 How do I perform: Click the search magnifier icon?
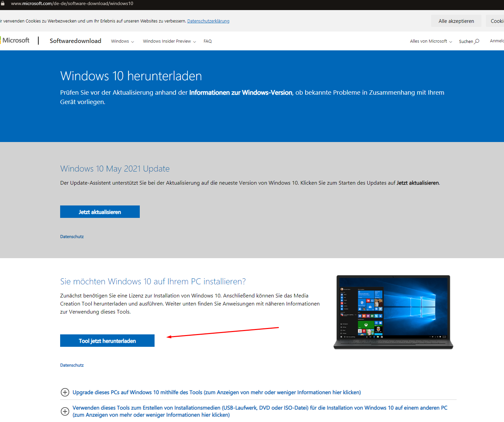(477, 41)
